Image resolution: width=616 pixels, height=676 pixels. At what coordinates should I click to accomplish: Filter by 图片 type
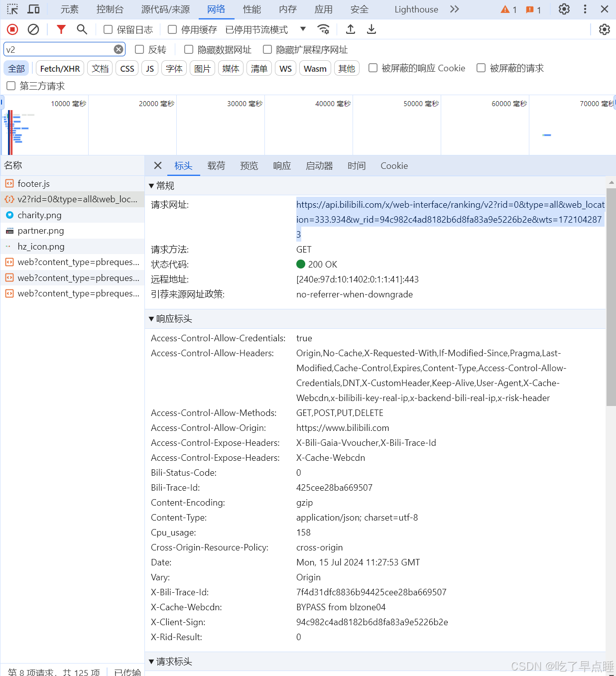pyautogui.click(x=202, y=68)
